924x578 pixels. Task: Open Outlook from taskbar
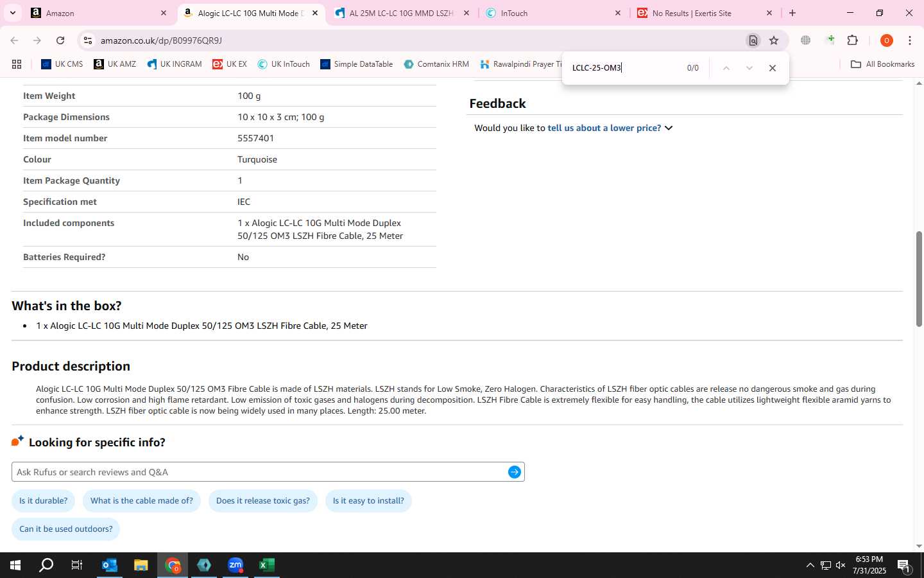click(x=110, y=565)
